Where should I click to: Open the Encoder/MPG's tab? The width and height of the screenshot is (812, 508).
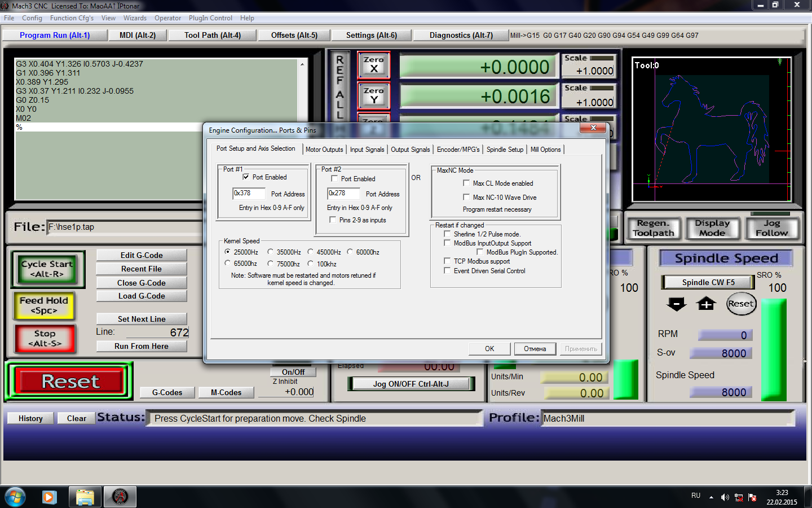(x=458, y=150)
